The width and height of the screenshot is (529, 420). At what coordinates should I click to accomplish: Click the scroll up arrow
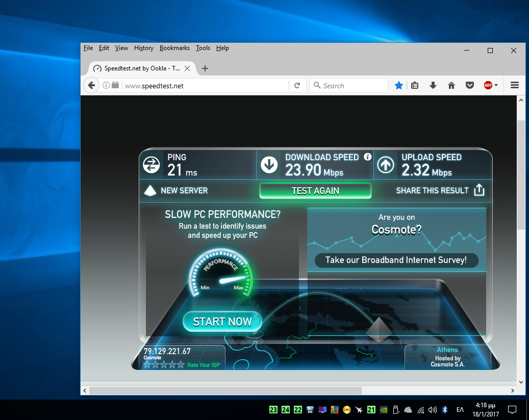click(x=521, y=100)
